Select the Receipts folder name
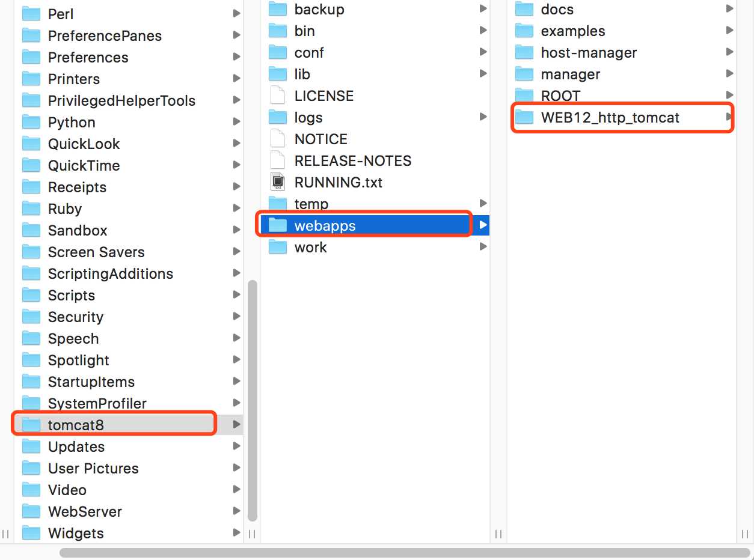The width and height of the screenshot is (754, 560). (77, 187)
